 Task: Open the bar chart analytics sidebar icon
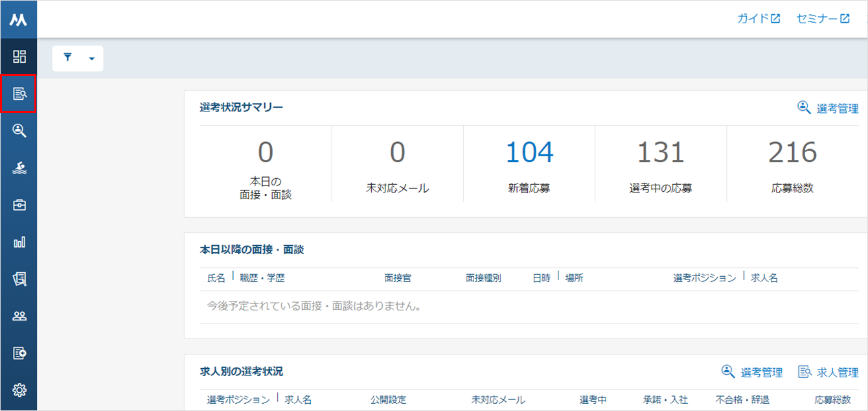pos(19,242)
